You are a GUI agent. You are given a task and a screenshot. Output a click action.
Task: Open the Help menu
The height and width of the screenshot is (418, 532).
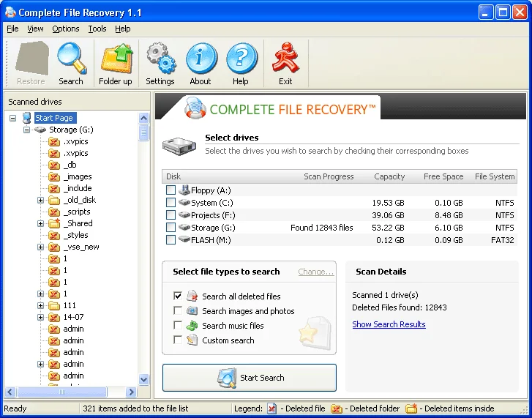(x=122, y=29)
